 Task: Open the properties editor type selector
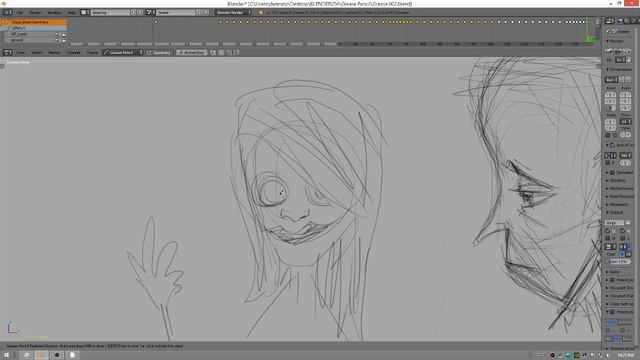610,21
